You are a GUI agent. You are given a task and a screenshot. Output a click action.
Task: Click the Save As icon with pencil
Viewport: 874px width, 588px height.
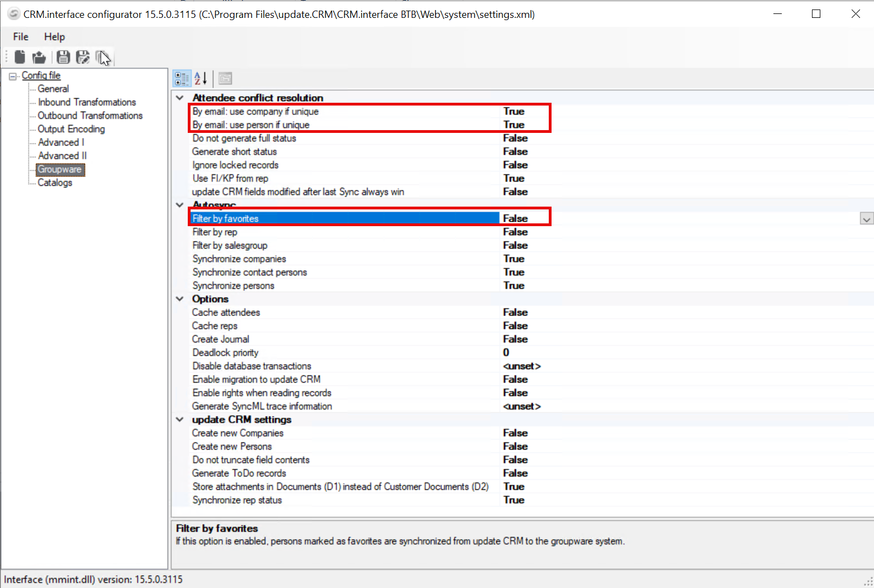coord(83,57)
